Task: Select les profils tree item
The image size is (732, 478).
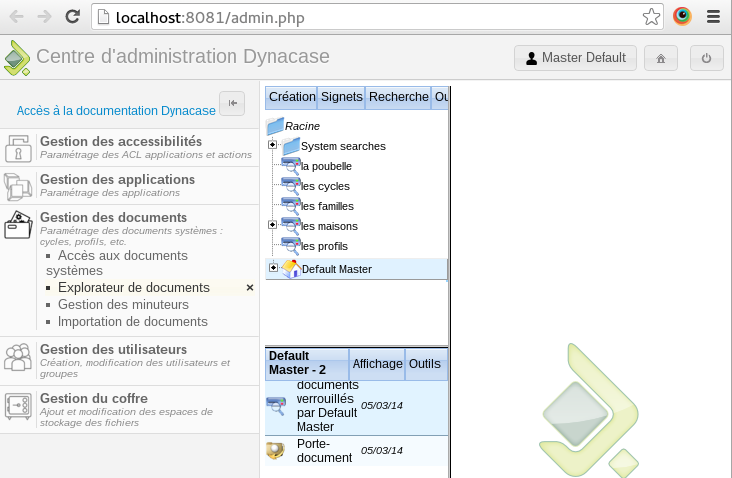Action: [324, 247]
